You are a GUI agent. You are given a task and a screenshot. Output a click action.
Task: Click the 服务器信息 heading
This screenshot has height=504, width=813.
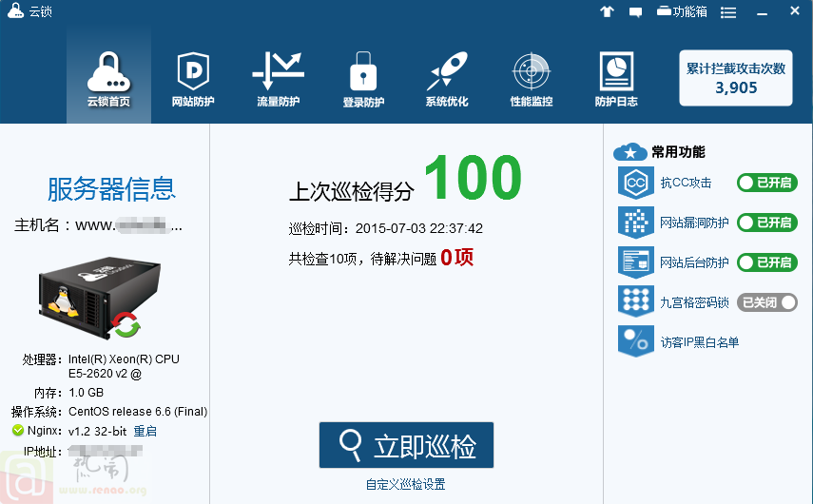(x=111, y=188)
